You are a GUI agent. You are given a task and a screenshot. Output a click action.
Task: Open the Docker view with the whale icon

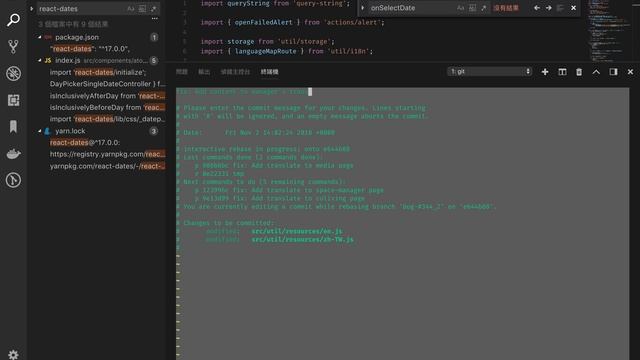(x=13, y=154)
